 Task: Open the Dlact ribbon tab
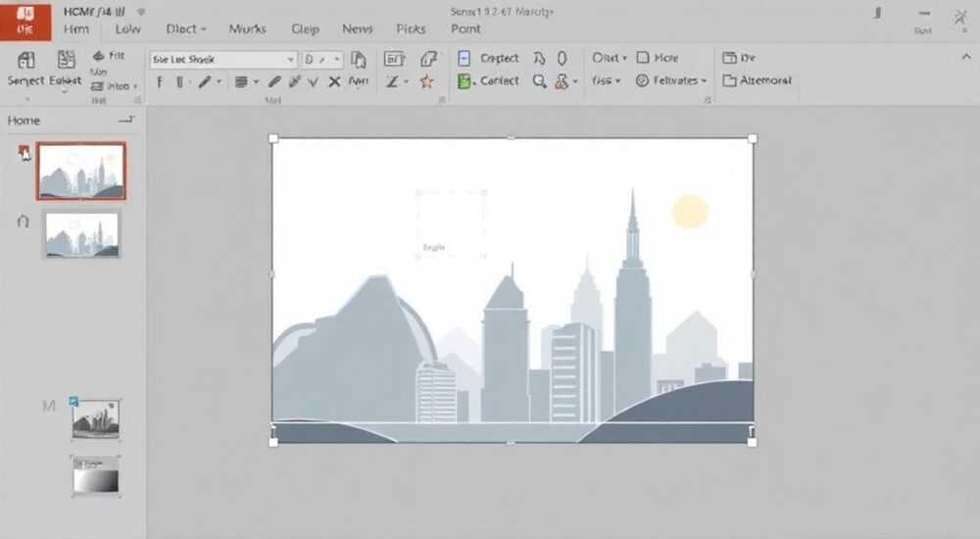[185, 28]
